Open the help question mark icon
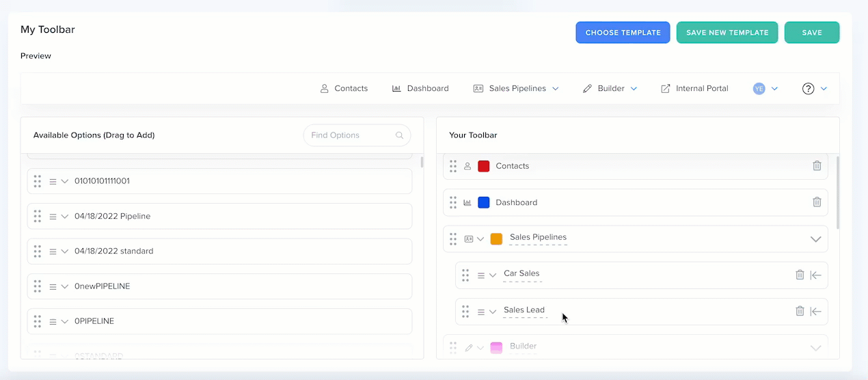The height and width of the screenshot is (380, 868). [x=808, y=89]
